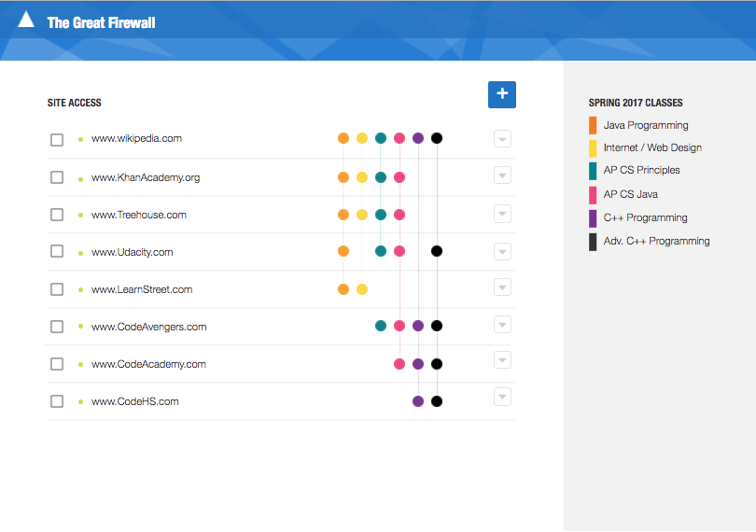Open the www.Udacity.com row dropdown
Viewport: 756px width, 532px height.
click(x=502, y=251)
